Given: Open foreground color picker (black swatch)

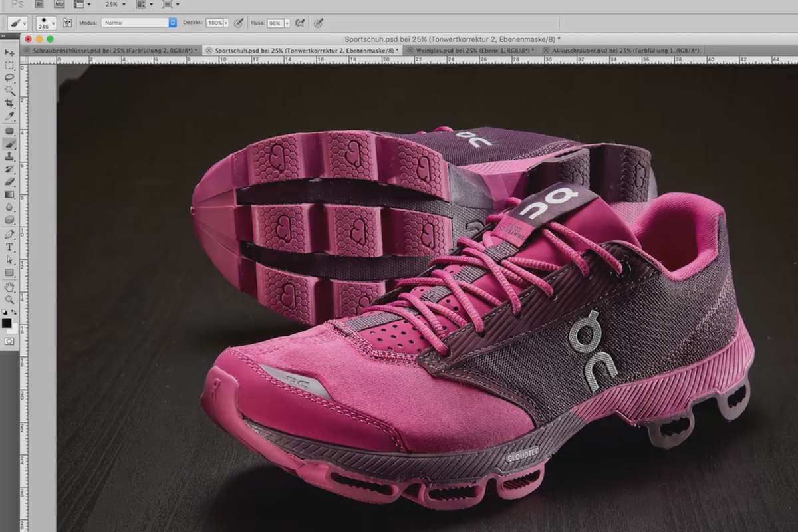Looking at the screenshot, I should tap(7, 323).
